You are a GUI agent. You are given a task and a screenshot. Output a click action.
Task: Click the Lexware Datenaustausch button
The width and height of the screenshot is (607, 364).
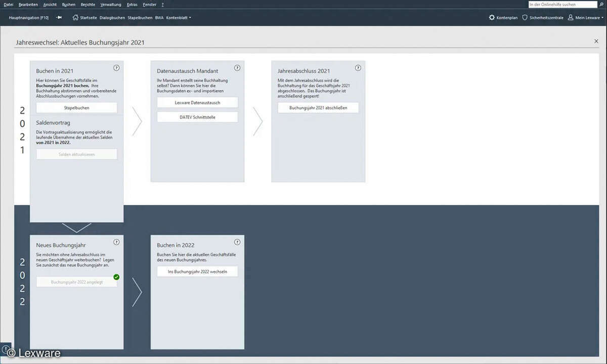(197, 102)
